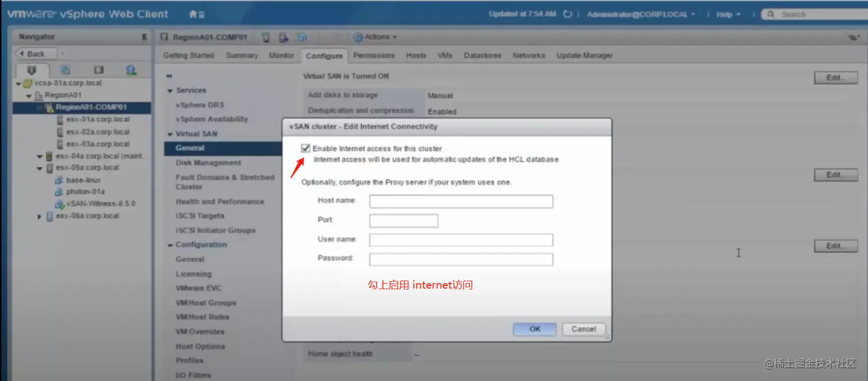Image resolution: width=868 pixels, height=381 pixels.
Task: Click the esx-01a.corp.local host icon
Action: coord(60,120)
